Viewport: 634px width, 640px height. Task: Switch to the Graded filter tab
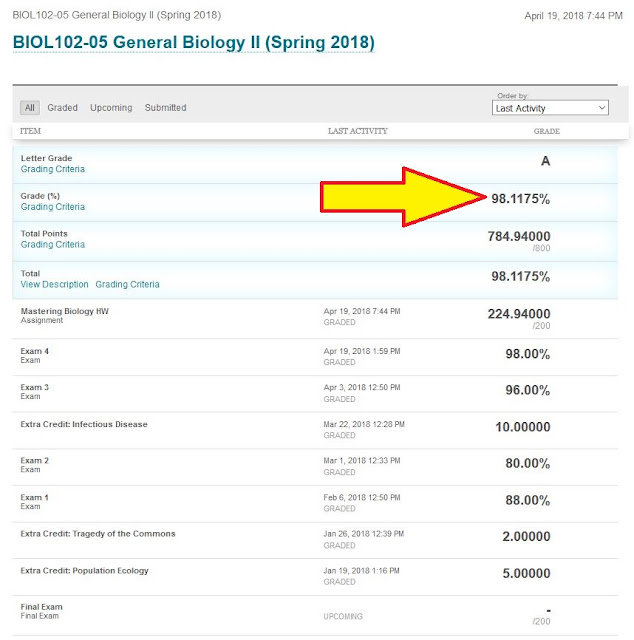point(62,108)
